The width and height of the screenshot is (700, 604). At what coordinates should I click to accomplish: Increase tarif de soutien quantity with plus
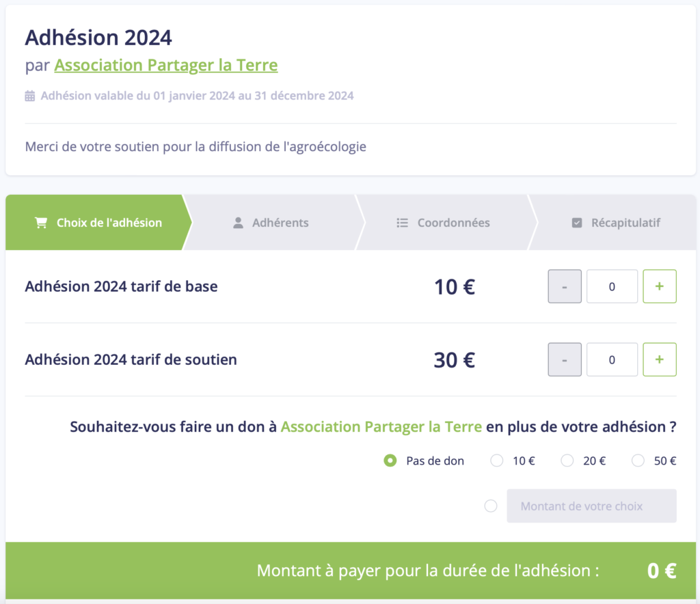[x=660, y=359]
